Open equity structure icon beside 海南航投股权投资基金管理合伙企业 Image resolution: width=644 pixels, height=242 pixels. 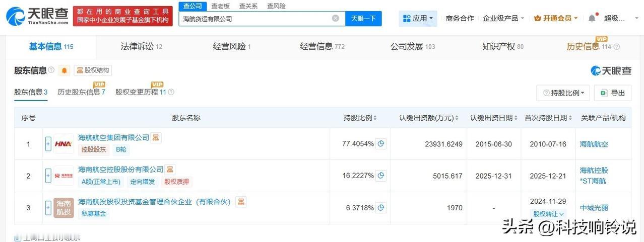point(241,202)
